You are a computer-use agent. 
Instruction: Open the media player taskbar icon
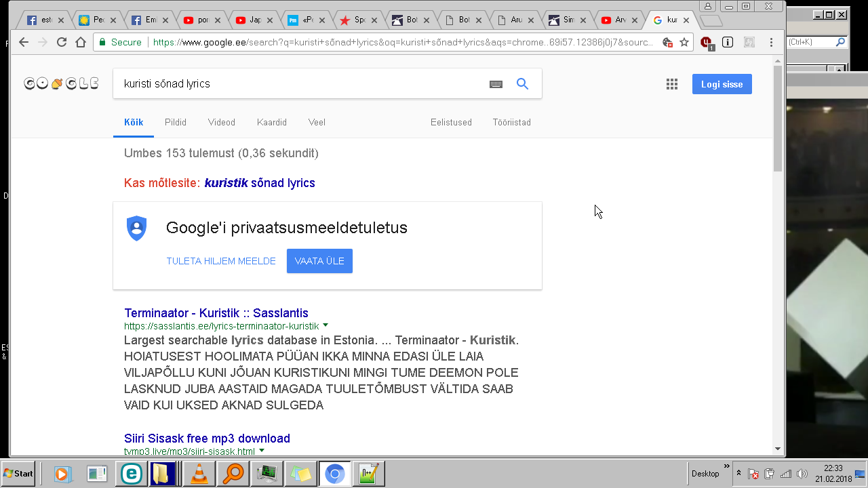(62, 474)
